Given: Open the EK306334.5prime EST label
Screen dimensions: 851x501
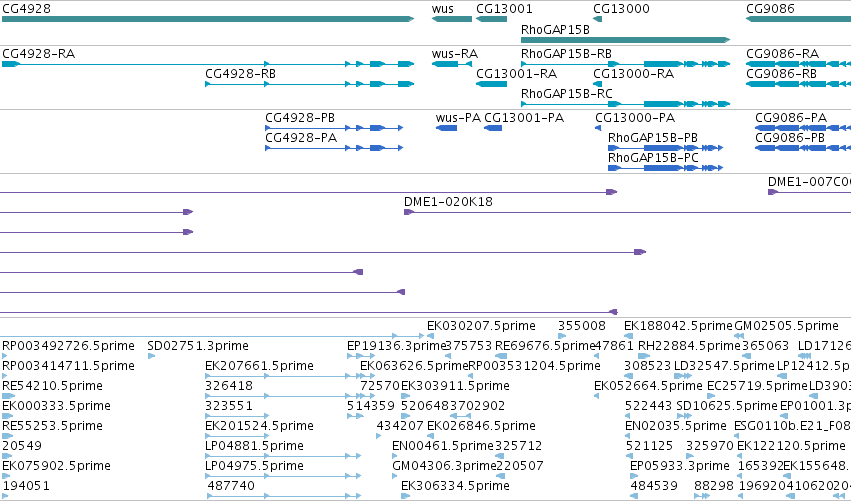Looking at the screenshot, I should click(x=455, y=486).
